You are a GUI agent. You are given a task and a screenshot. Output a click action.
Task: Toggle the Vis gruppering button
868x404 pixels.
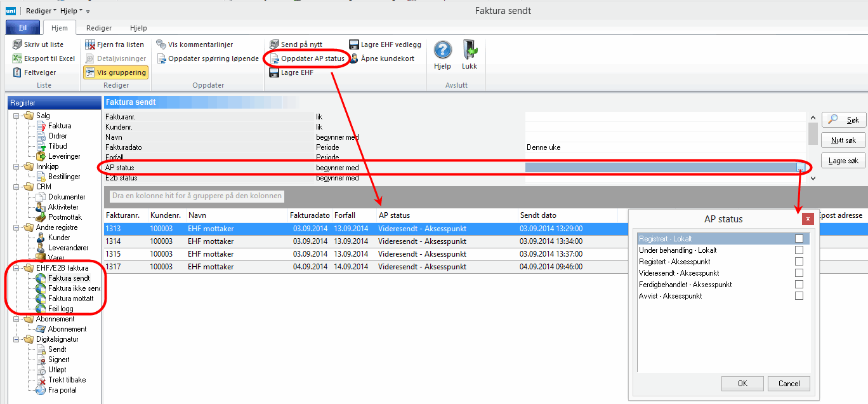point(115,72)
